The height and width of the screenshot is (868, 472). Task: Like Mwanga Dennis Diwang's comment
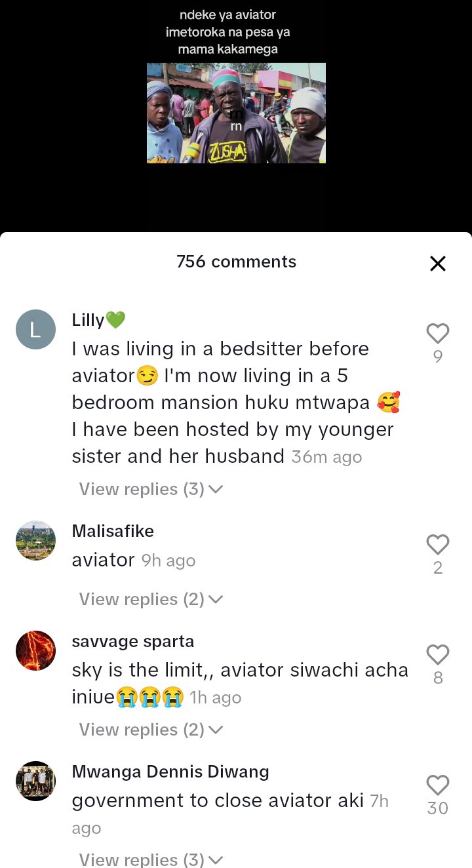click(438, 785)
